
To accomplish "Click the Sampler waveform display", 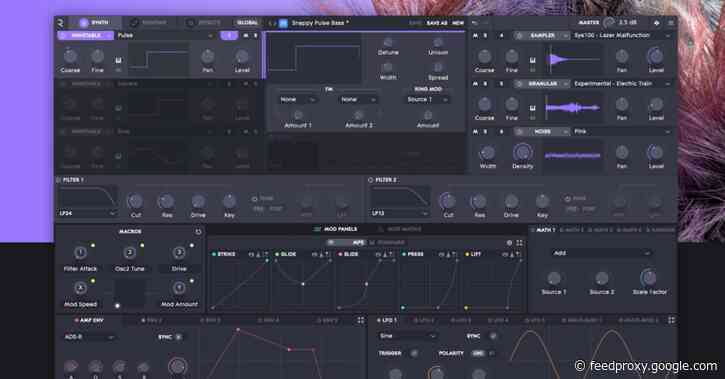I will click(573, 60).
